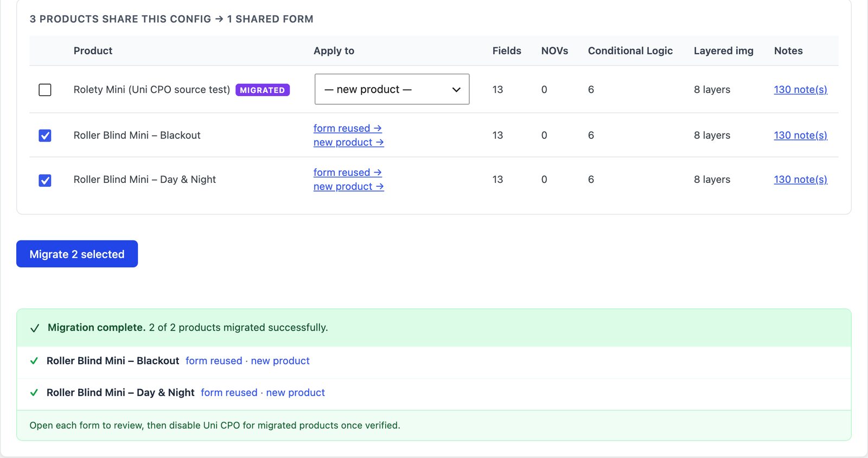
Task: Click the 'NOVs' column header
Action: click(x=554, y=50)
